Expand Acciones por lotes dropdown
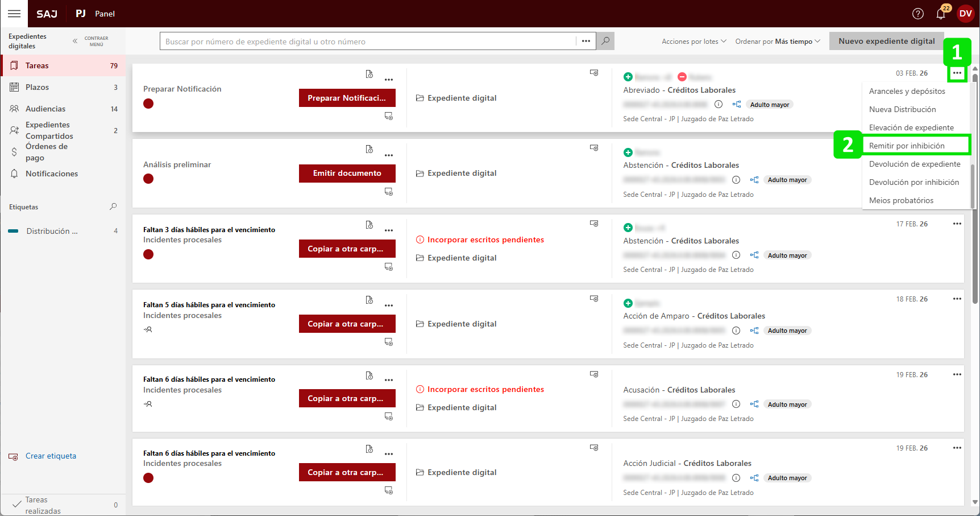980x516 pixels. (x=694, y=42)
